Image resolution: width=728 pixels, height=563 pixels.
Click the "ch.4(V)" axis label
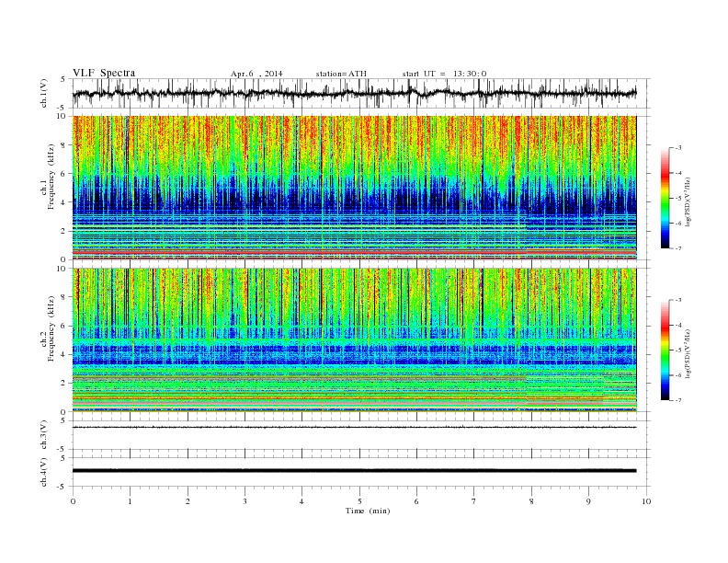(x=44, y=473)
